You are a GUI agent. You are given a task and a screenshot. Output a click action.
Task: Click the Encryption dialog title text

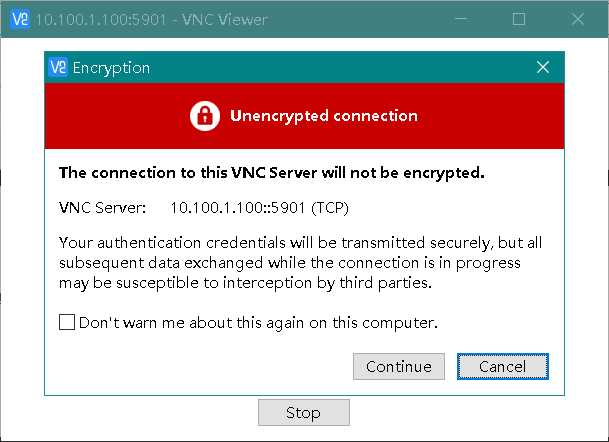pyautogui.click(x=111, y=68)
